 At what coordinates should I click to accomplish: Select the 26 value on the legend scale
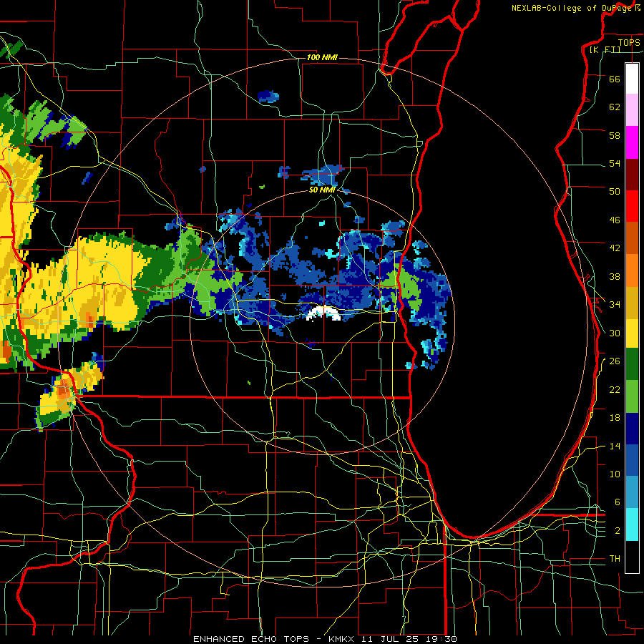click(x=615, y=361)
